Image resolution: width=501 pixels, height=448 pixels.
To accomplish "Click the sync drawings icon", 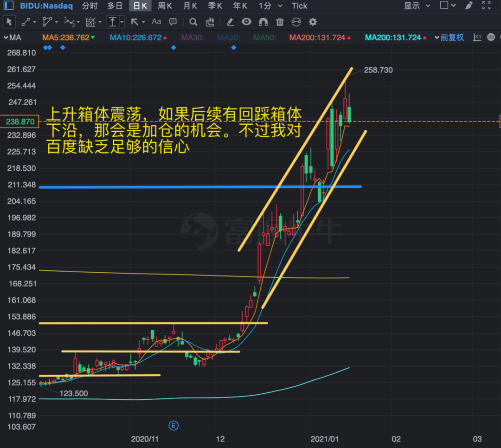I will coord(296,22).
